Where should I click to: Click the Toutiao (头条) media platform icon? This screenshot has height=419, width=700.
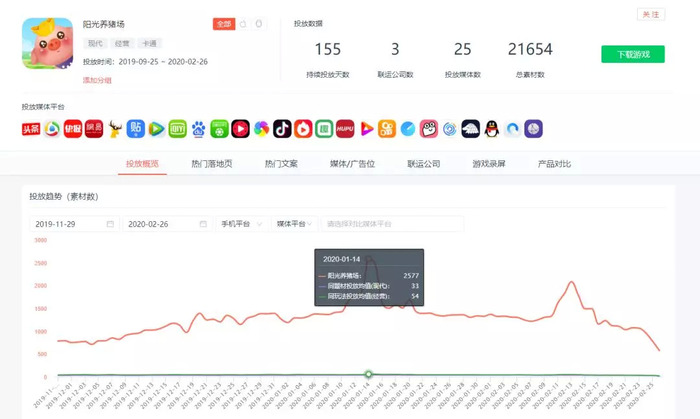coord(31,129)
